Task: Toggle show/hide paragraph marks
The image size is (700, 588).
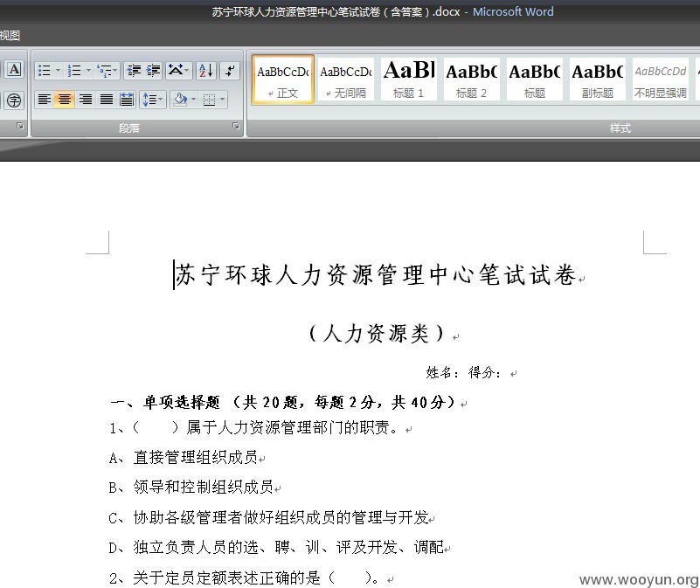Action: click(x=230, y=71)
